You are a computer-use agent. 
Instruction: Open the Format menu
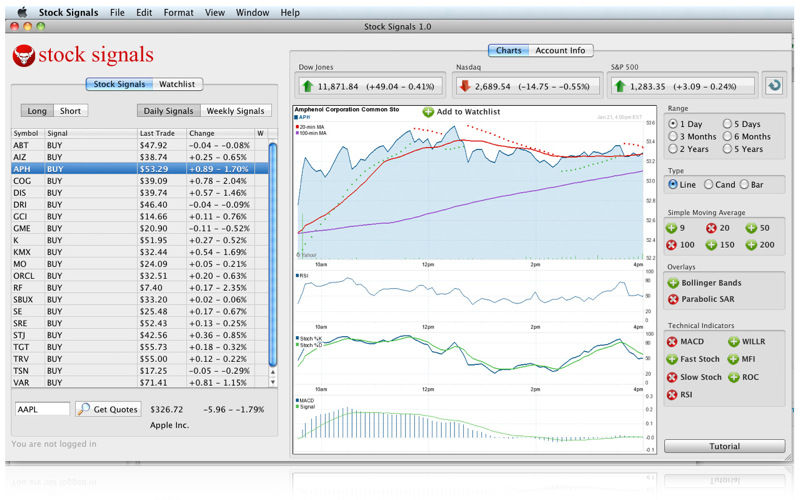pyautogui.click(x=178, y=12)
